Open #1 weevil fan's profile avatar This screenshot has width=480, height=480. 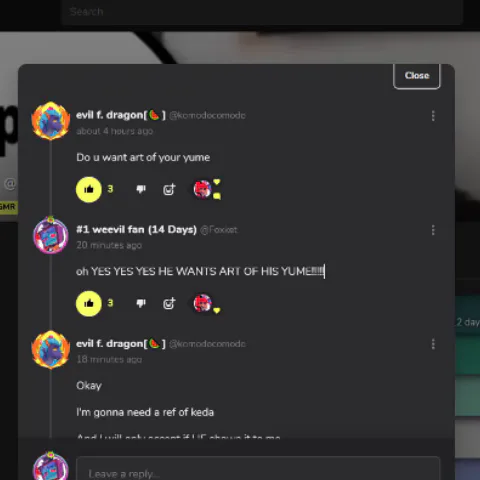[51, 235]
